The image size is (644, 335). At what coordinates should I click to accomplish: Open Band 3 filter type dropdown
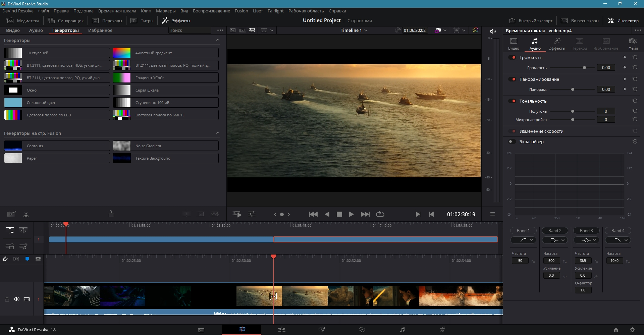(x=586, y=240)
